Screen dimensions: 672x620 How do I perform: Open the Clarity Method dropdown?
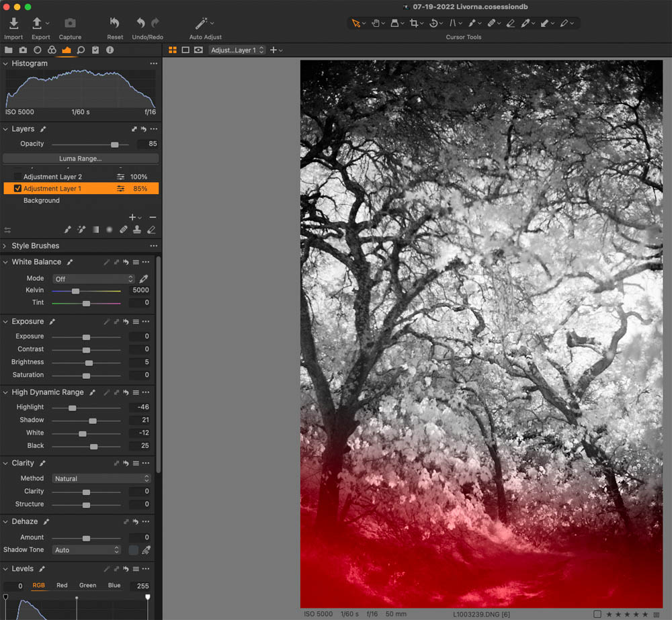click(x=101, y=479)
